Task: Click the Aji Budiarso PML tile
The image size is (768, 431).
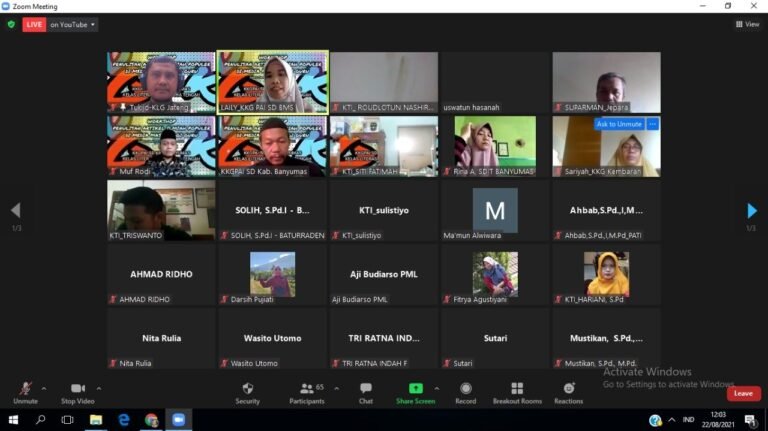Action: pyautogui.click(x=384, y=275)
